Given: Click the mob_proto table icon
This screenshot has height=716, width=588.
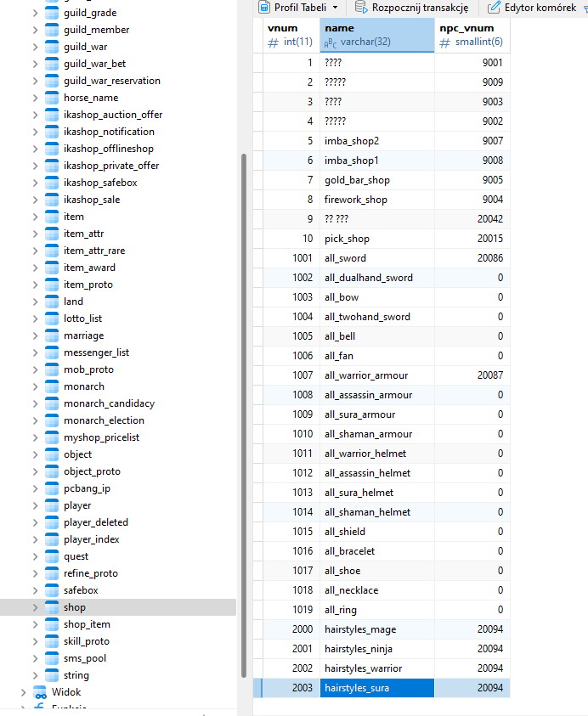Looking at the screenshot, I should (x=52, y=369).
